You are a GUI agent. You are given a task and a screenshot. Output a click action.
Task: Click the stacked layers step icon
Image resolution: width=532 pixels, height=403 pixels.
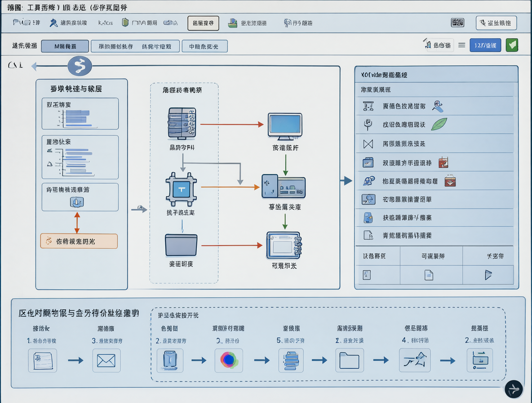pos(291,360)
